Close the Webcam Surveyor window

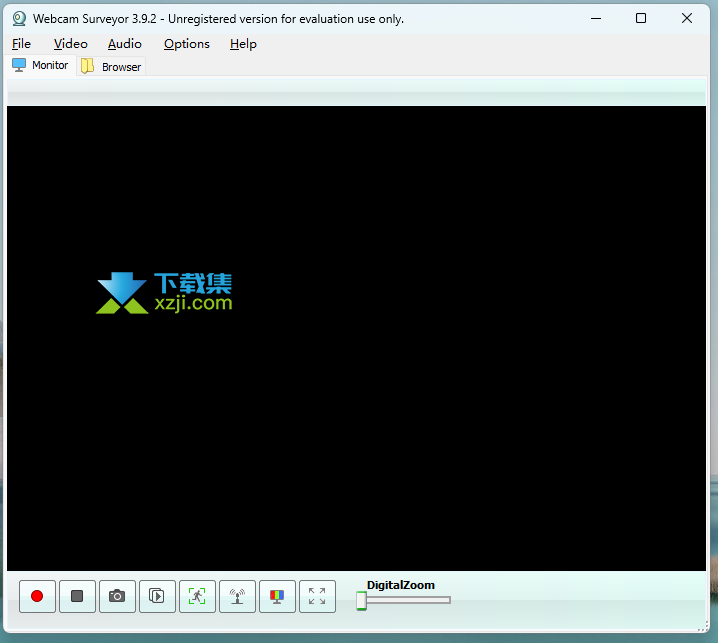pyautogui.click(x=686, y=18)
